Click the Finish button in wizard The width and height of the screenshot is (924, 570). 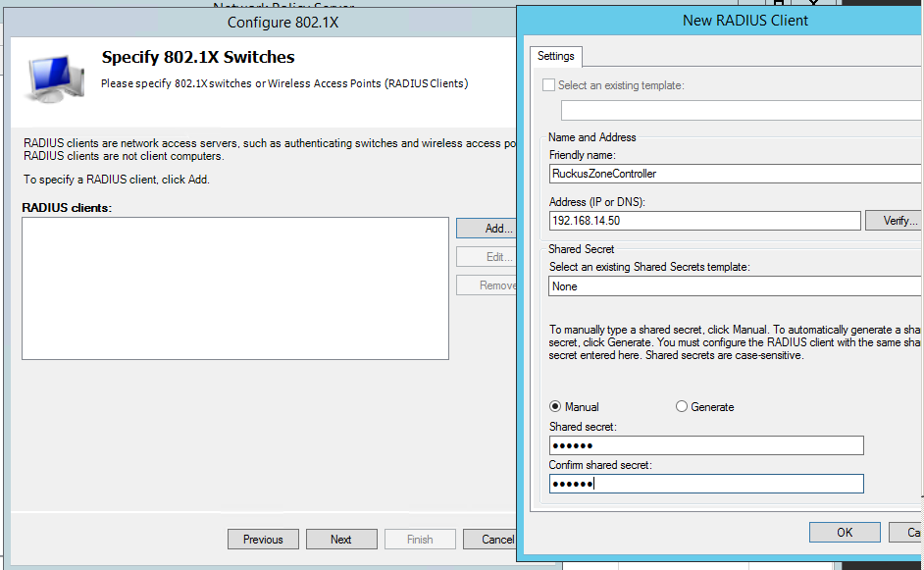tap(420, 540)
